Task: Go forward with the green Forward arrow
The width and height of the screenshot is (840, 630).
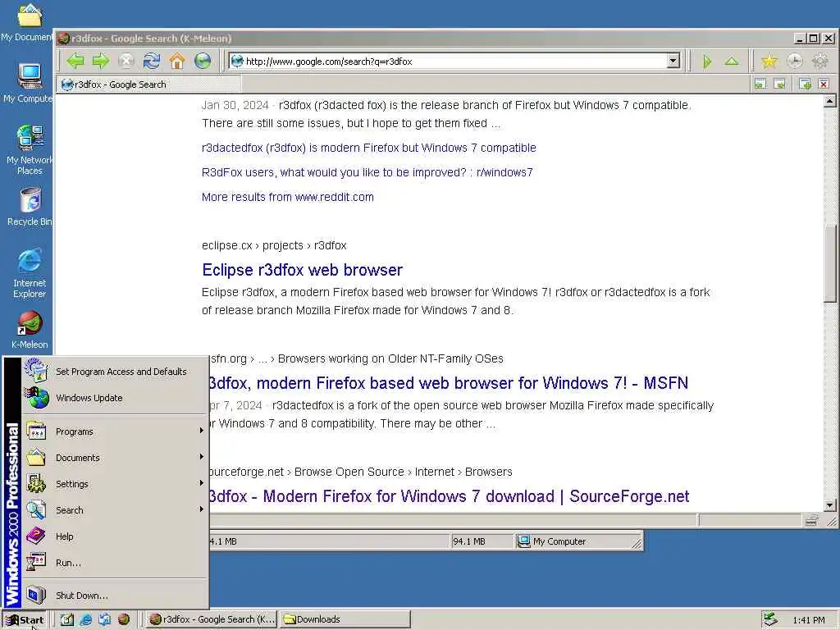Action: coord(101,61)
